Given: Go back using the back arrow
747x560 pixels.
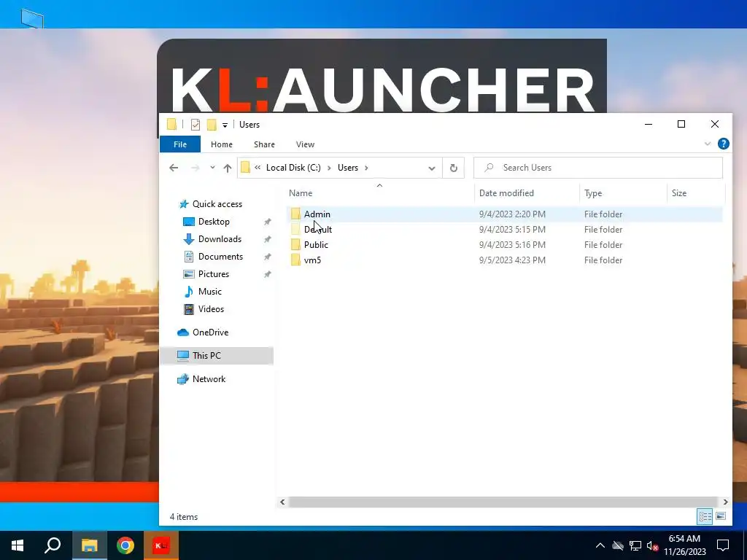Looking at the screenshot, I should pos(174,168).
